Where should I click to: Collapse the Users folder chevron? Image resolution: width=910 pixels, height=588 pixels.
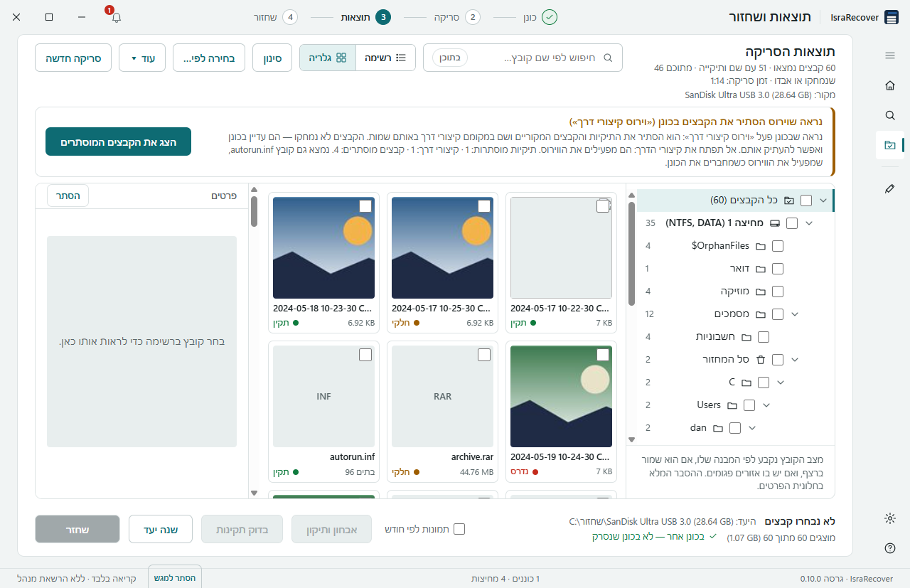click(766, 405)
